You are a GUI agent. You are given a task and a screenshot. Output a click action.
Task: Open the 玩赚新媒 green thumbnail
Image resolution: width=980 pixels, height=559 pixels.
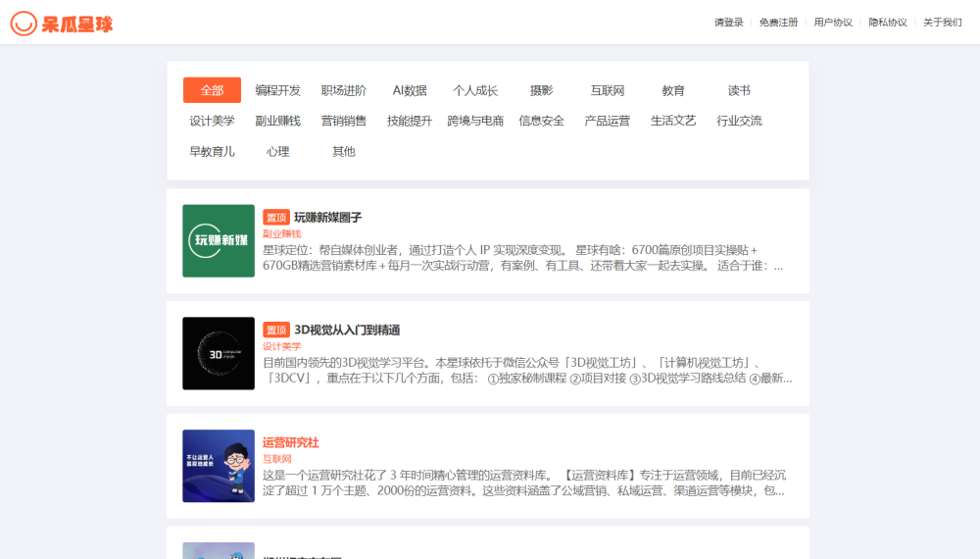(x=219, y=240)
